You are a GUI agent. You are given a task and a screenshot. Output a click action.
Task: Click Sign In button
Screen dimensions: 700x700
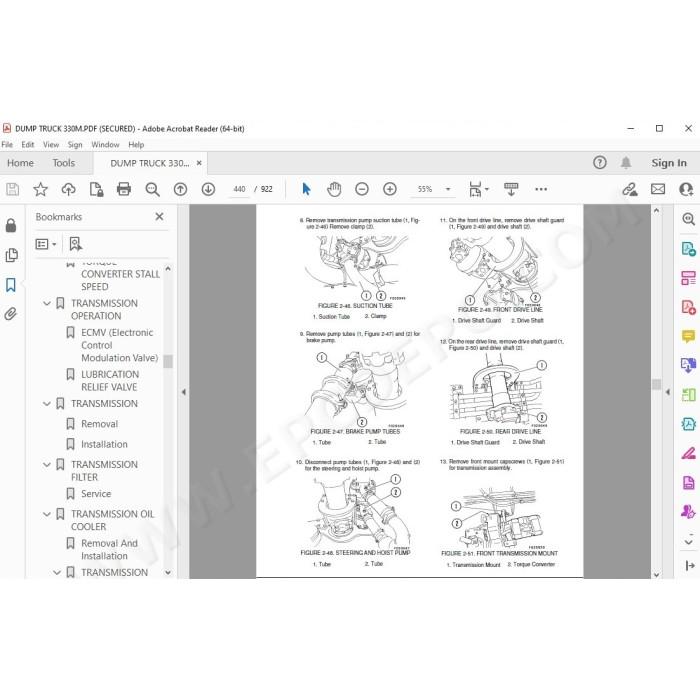click(x=669, y=163)
